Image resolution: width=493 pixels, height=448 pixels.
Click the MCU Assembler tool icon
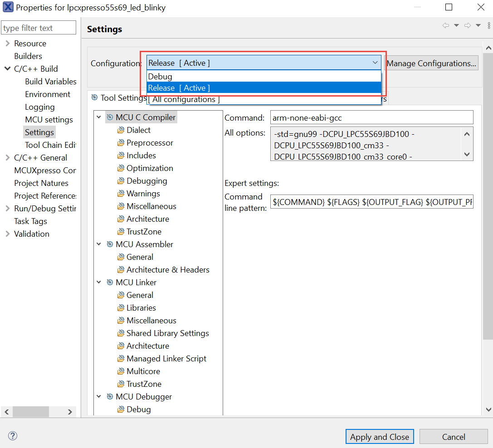[x=110, y=244]
